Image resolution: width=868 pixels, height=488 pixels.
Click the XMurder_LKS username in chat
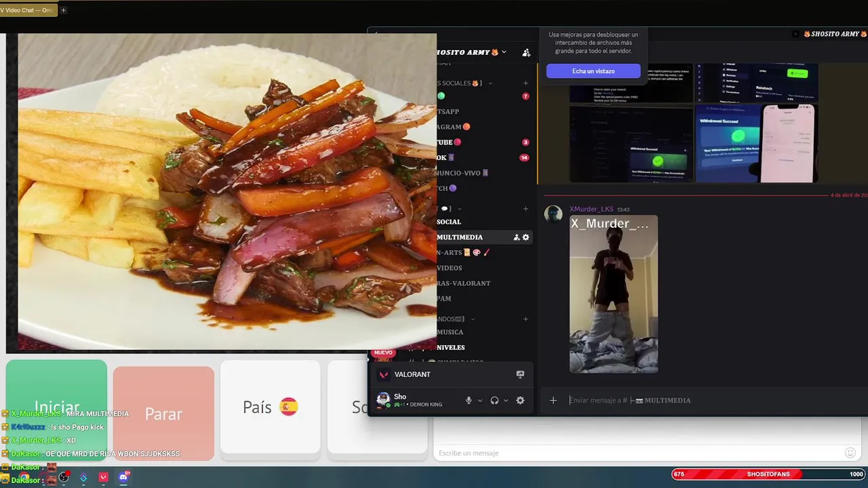[x=591, y=209]
